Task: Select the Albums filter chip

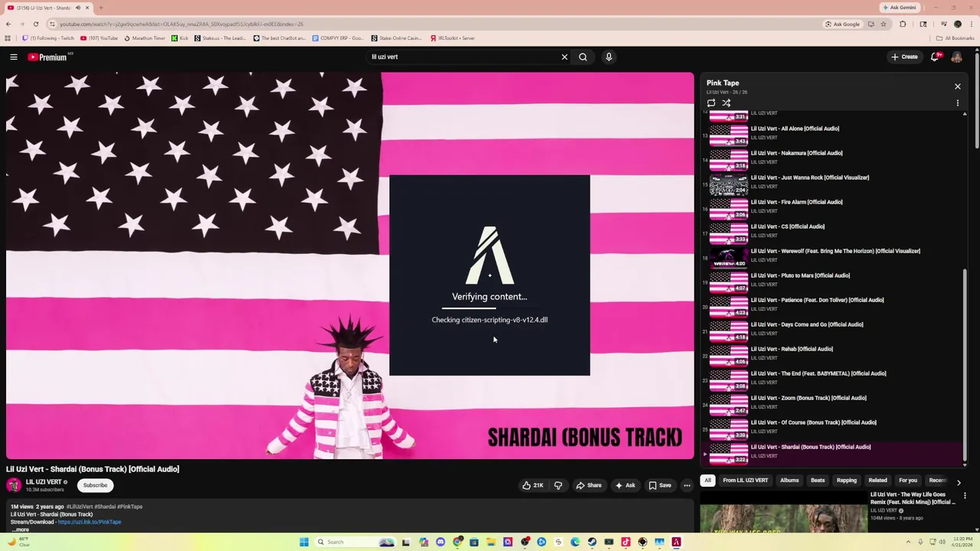Action: (x=789, y=481)
